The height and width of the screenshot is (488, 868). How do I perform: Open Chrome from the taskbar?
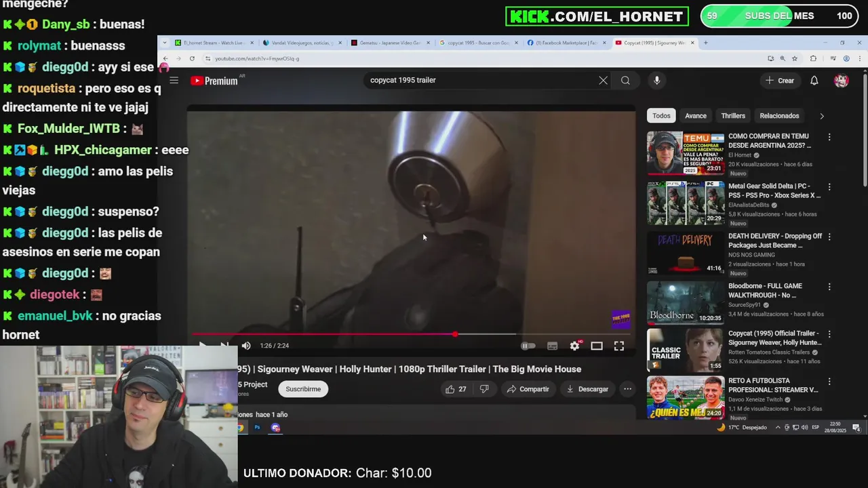tap(240, 428)
